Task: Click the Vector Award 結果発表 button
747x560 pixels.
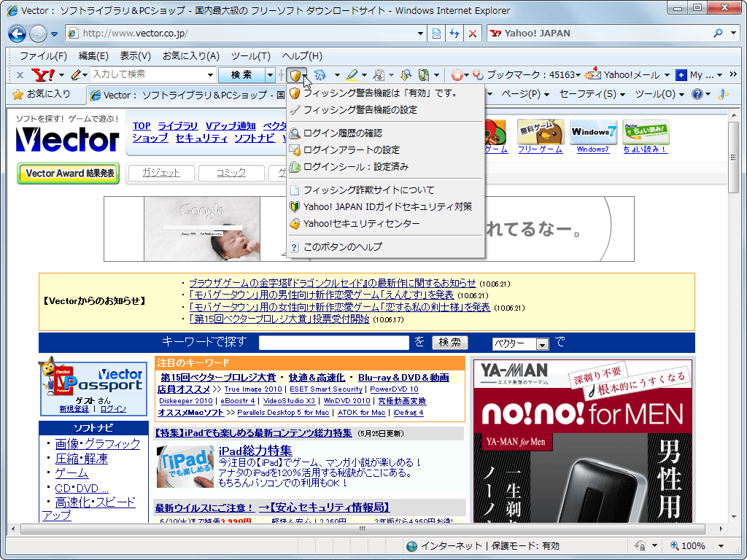Action: pyautogui.click(x=68, y=174)
